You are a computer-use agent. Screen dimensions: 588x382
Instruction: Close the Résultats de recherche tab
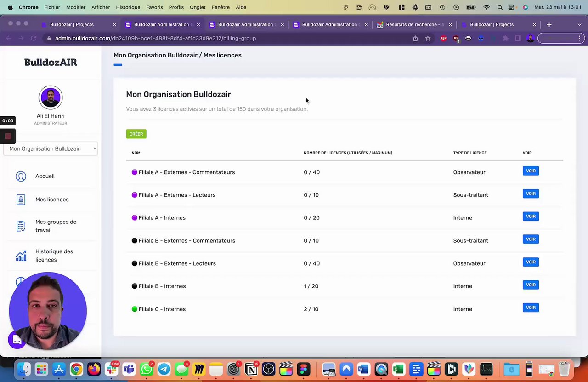coord(450,24)
